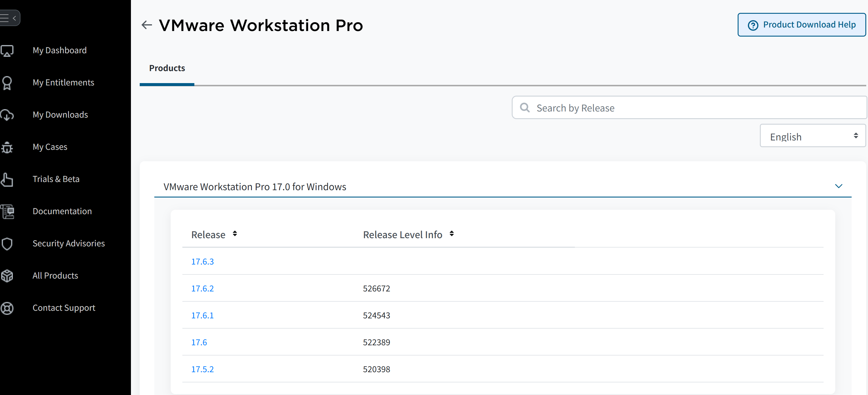
Task: Click the search magnifier in Search by Release
Action: click(525, 107)
